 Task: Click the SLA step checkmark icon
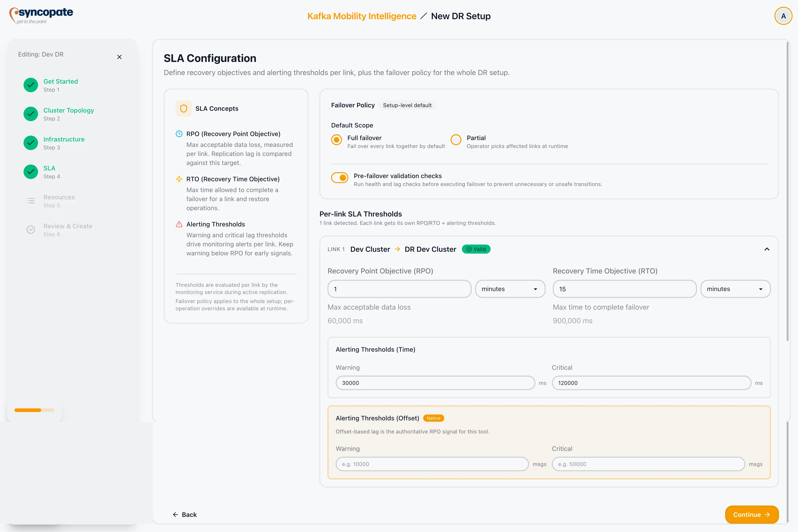[x=31, y=172]
